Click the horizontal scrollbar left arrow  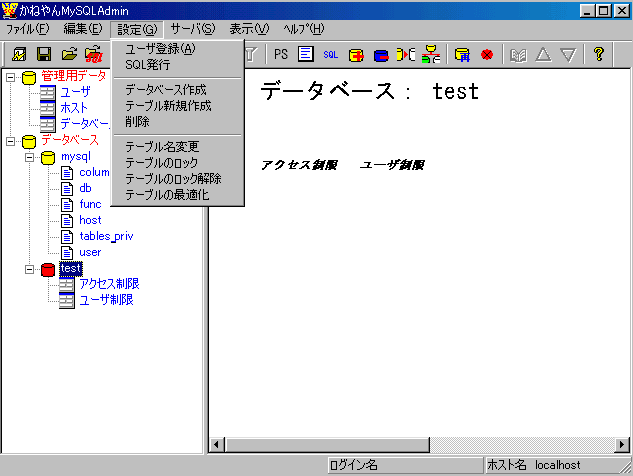pyautogui.click(x=216, y=445)
